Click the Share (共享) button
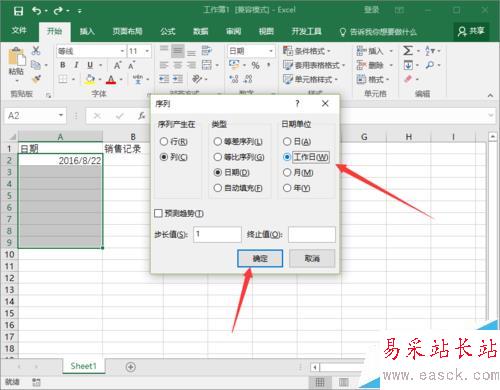 tap(471, 31)
